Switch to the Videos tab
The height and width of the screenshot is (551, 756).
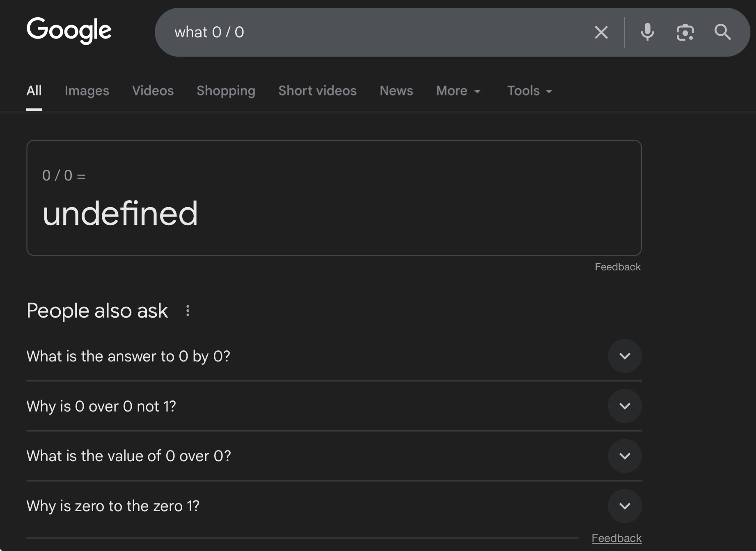(153, 91)
